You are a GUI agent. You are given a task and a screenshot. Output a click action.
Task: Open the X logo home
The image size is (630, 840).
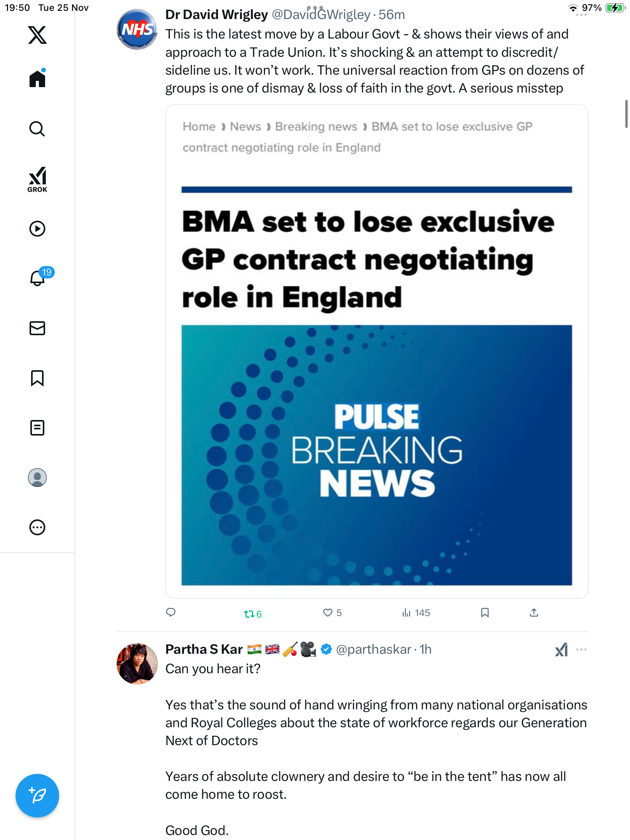click(37, 35)
